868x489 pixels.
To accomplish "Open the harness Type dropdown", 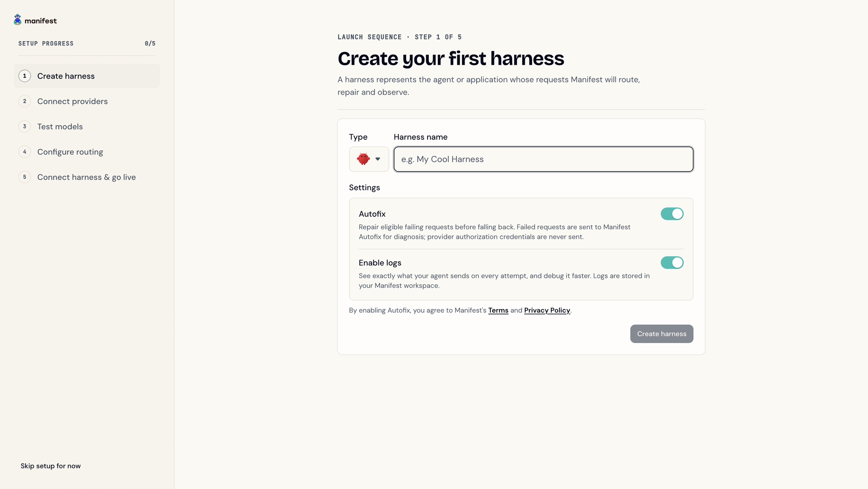I will click(369, 159).
